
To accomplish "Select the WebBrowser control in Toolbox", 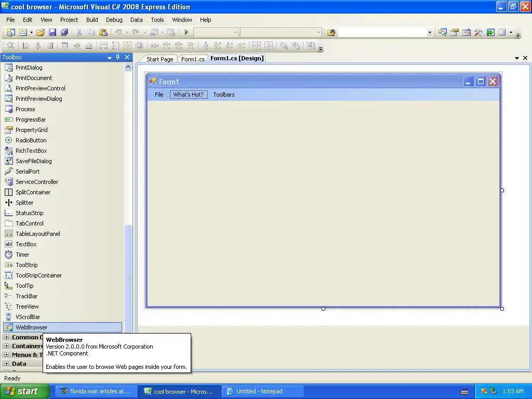I will pyautogui.click(x=63, y=327).
